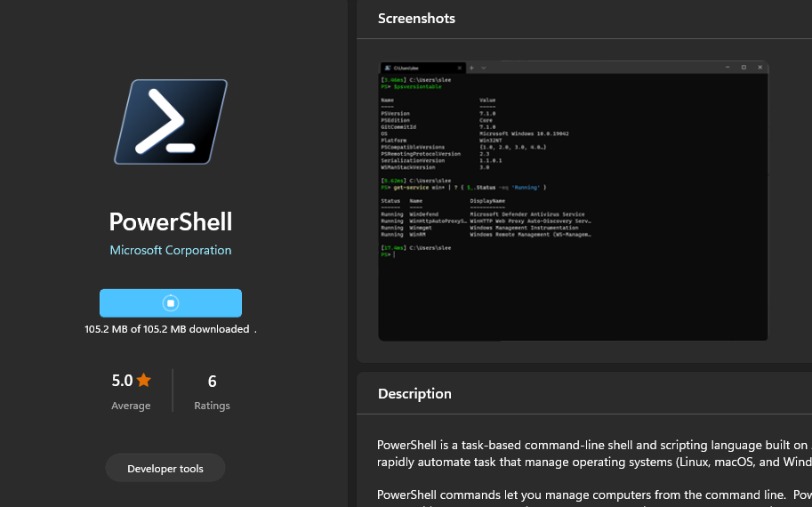Click the PowerShell app logo icon

click(x=171, y=122)
